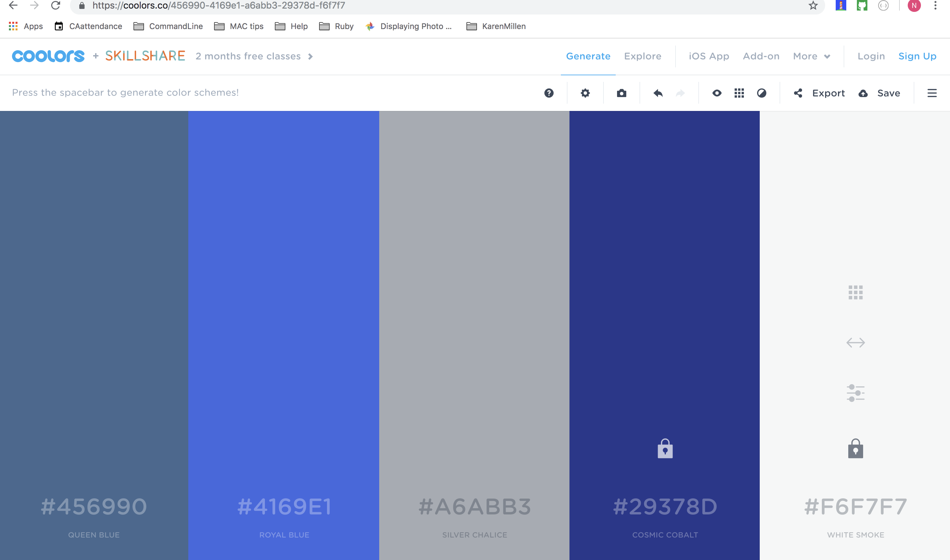Image resolution: width=950 pixels, height=560 pixels.
Task: Select the Generate tab
Action: pyautogui.click(x=588, y=56)
